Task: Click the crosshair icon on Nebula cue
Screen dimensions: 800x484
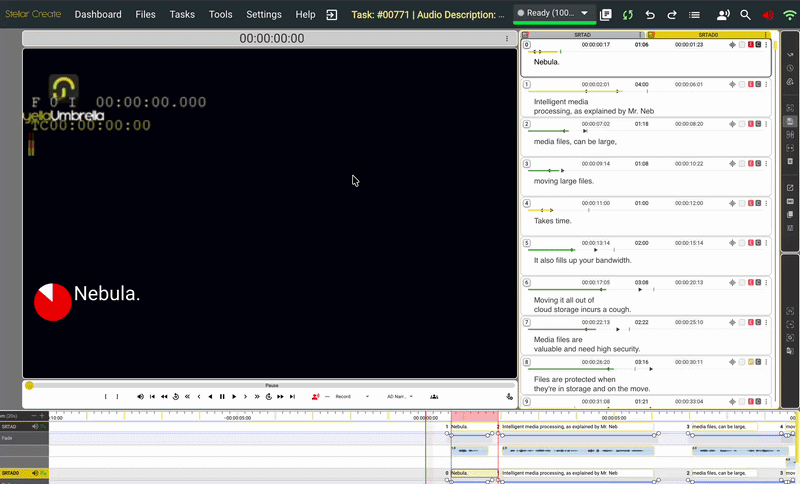Action: tap(732, 45)
